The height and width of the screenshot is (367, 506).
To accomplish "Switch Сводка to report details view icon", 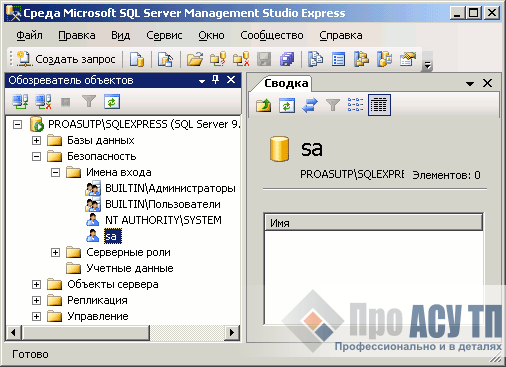I will [x=379, y=105].
